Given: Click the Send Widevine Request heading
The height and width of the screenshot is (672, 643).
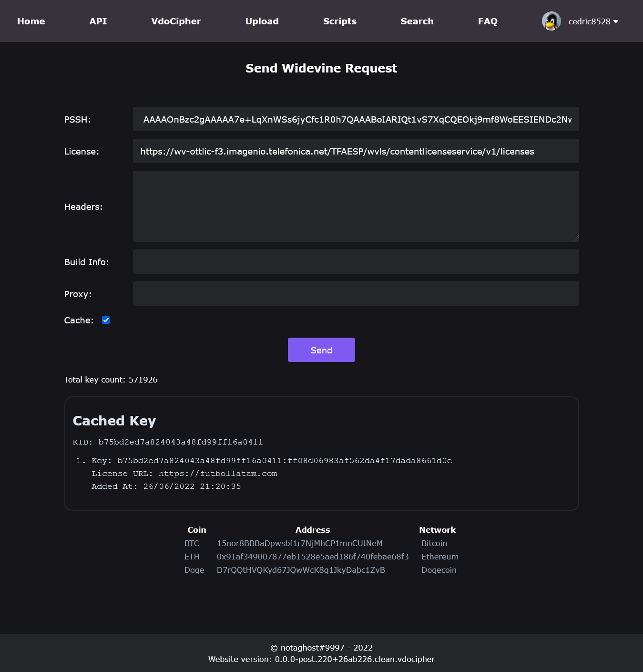Looking at the screenshot, I should tap(321, 68).
